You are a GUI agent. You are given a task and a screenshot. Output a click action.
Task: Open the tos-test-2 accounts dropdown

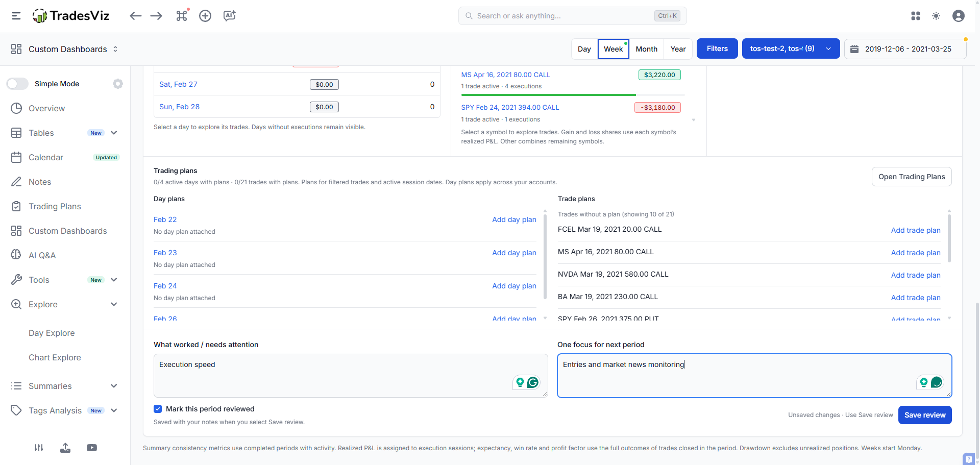click(791, 48)
